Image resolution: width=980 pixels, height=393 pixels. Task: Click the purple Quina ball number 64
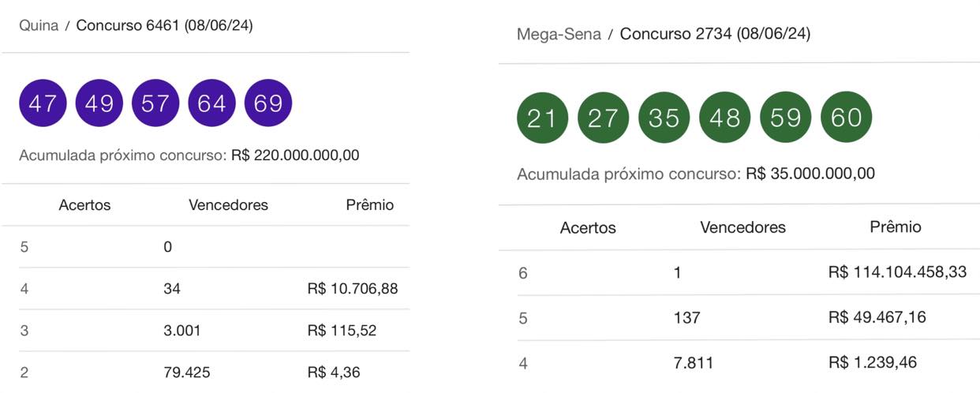point(211,103)
